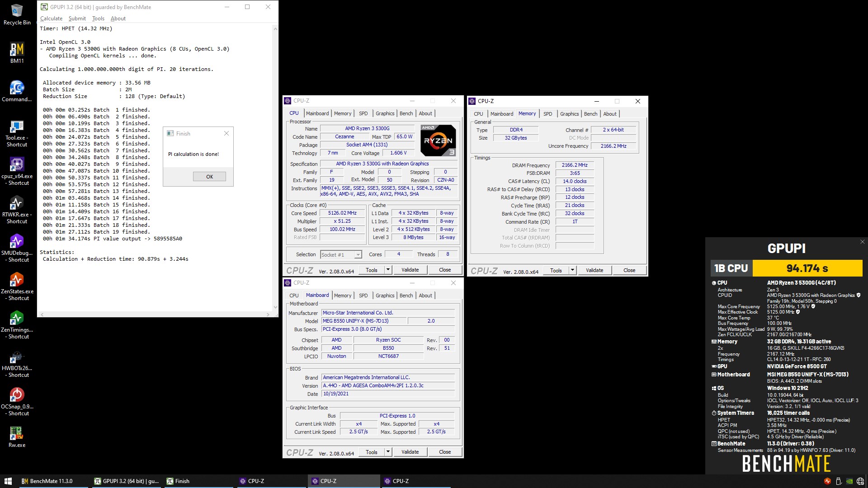Switch to Mainboard tab in CPU-Z CPU window

click(317, 113)
